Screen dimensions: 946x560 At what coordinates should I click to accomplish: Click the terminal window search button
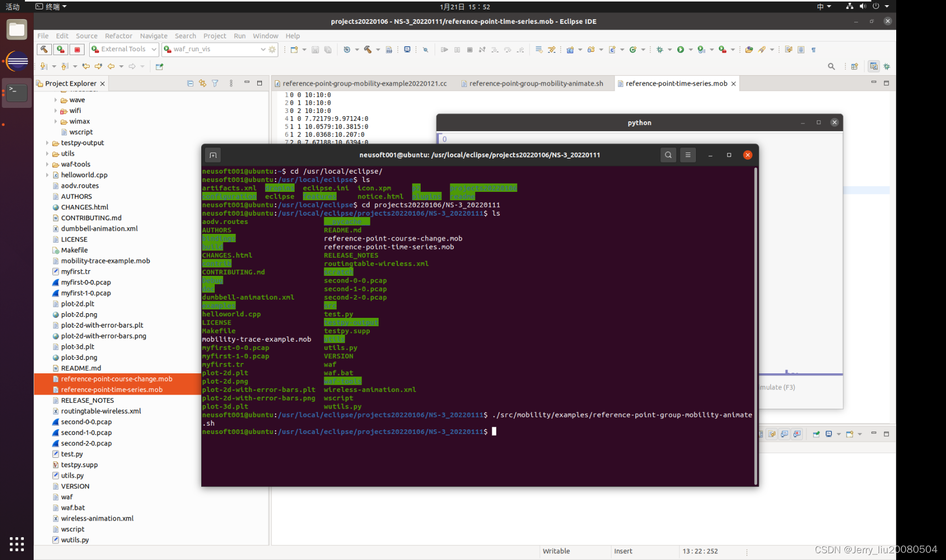click(x=668, y=155)
